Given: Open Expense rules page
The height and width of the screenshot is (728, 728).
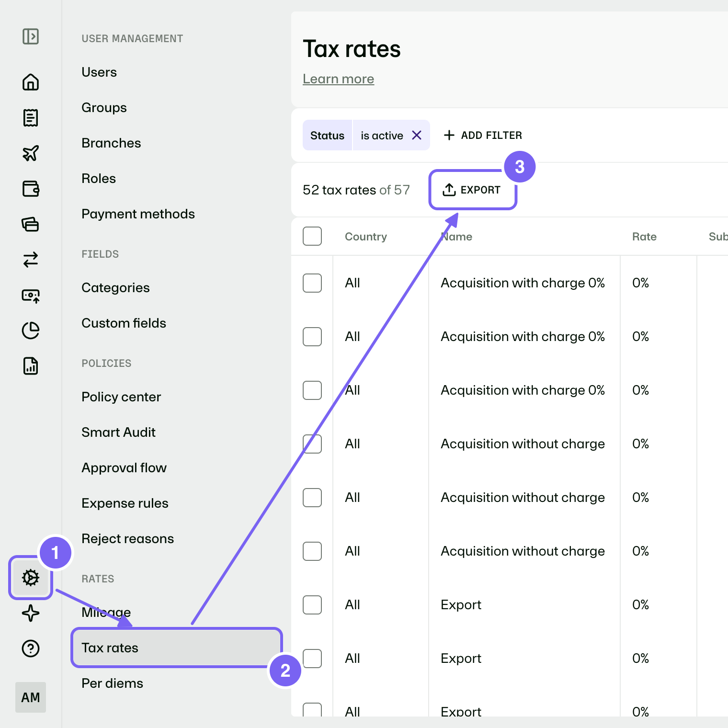Looking at the screenshot, I should 125,503.
